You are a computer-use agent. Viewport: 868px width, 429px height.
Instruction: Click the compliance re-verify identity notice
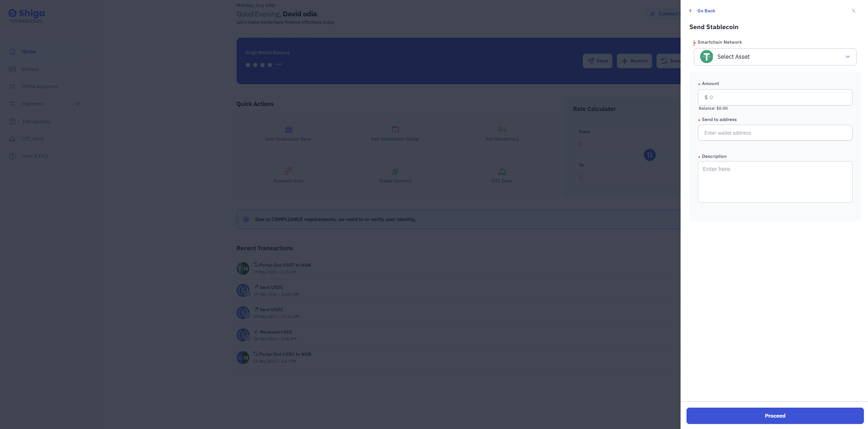coord(459,219)
